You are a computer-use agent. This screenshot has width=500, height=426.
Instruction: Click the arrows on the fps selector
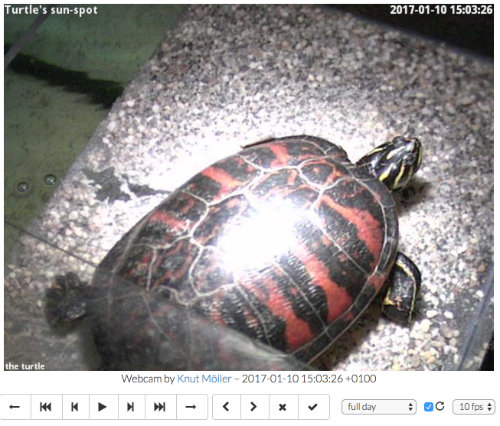coord(489,407)
